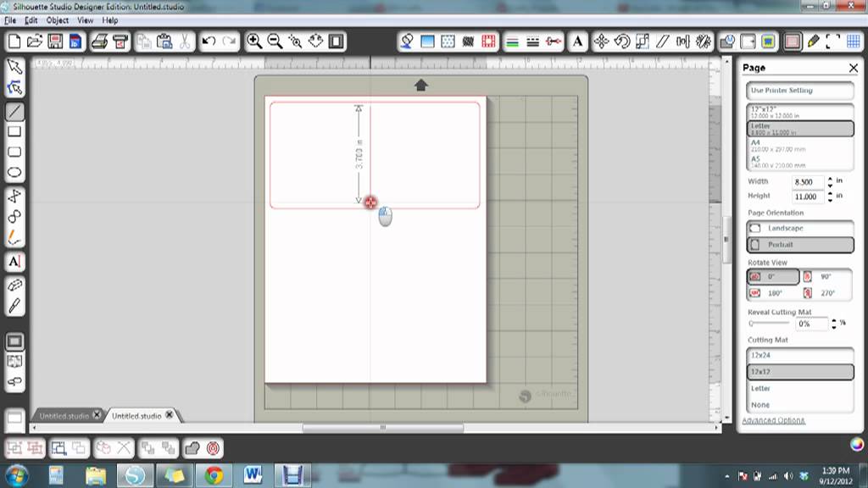Select the 12"x12" page size option
Screen dimensions: 868x488
[x=800, y=113]
